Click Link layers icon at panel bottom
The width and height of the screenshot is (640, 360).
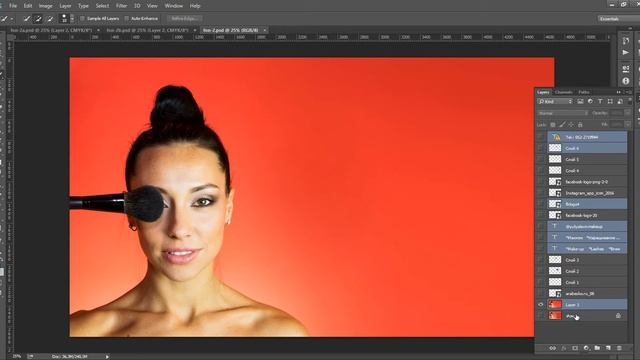553,348
